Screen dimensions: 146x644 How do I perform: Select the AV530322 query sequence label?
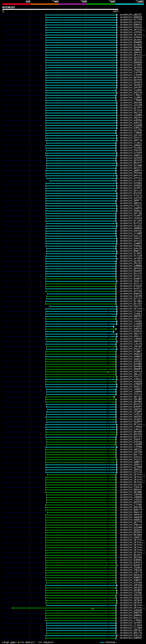coord(8,8)
